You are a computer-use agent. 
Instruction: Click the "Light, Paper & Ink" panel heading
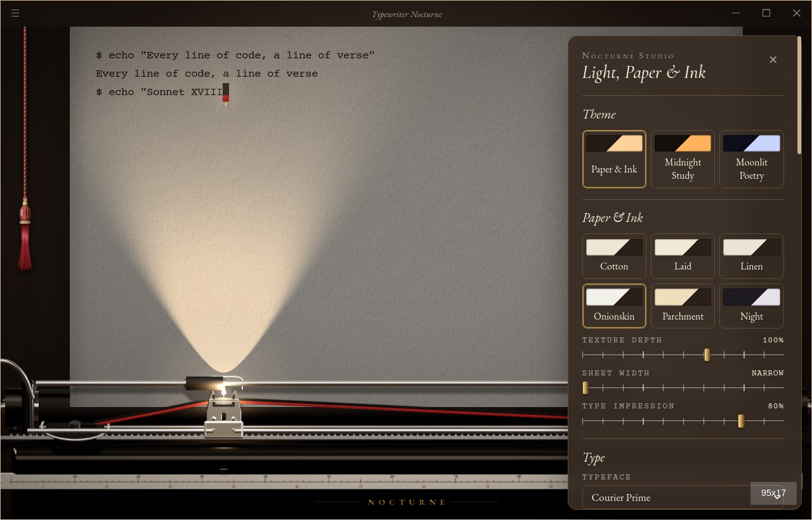(644, 72)
